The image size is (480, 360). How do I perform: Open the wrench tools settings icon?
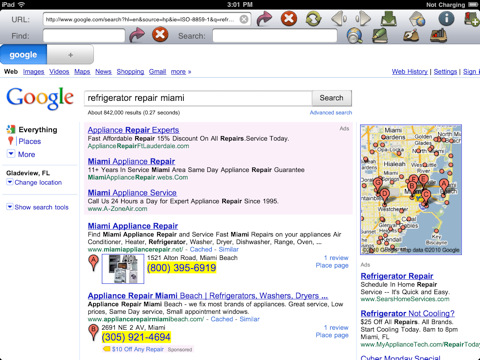(411, 35)
